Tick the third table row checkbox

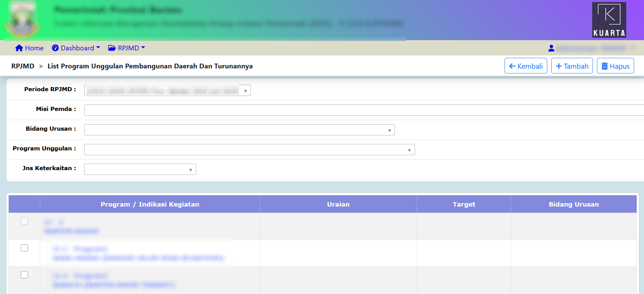tap(25, 275)
